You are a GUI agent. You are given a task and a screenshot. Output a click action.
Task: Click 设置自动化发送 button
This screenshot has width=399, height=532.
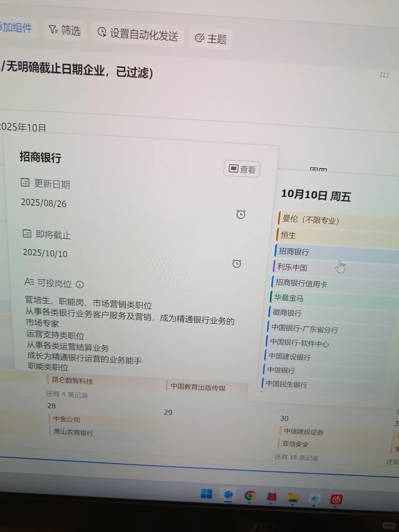point(138,34)
